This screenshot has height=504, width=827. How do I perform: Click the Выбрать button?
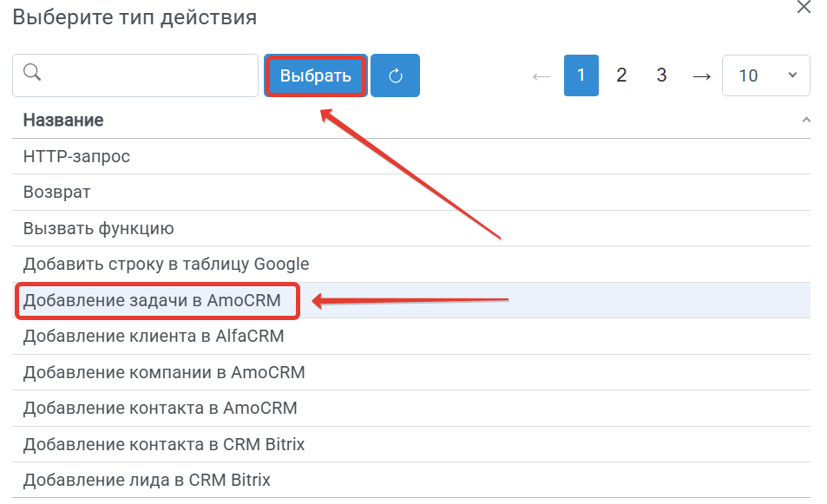315,75
